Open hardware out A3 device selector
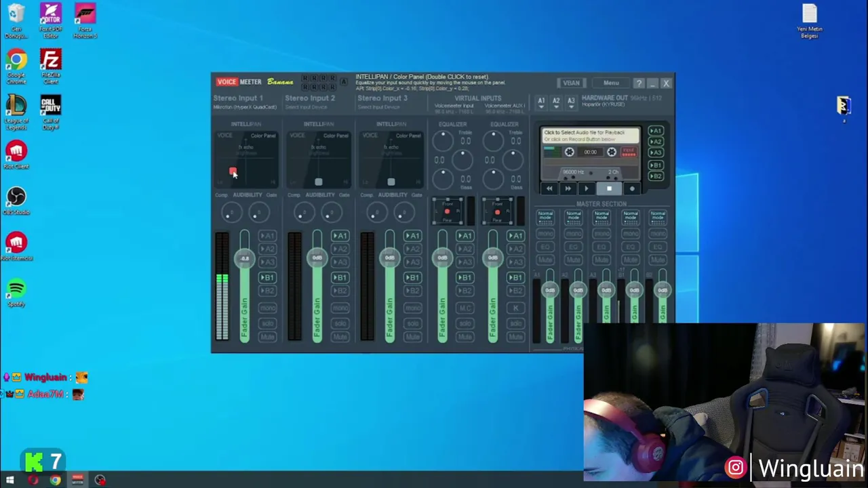This screenshot has width=868, height=488. point(571,102)
